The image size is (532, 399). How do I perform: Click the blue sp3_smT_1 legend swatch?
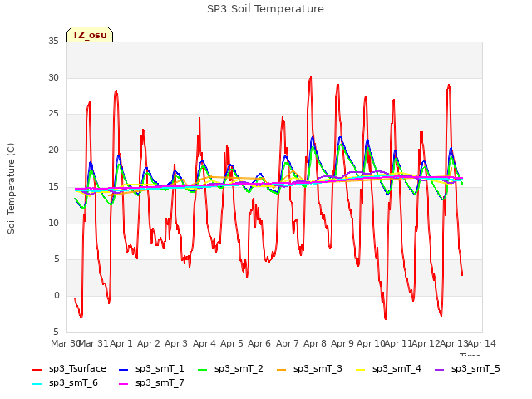click(124, 369)
